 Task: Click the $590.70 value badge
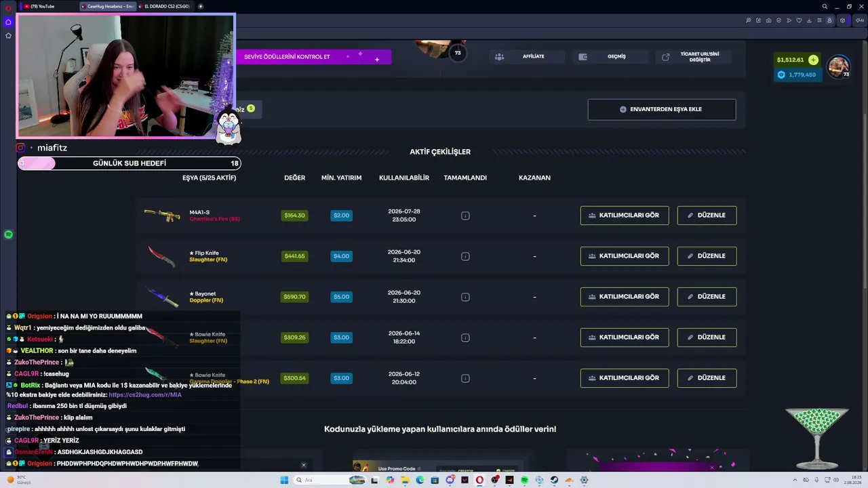[x=294, y=297]
